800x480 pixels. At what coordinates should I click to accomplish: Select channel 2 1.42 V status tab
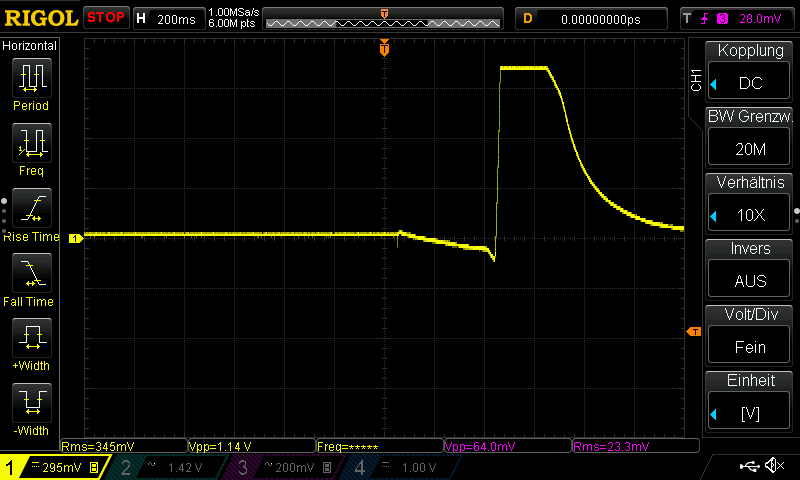166,467
